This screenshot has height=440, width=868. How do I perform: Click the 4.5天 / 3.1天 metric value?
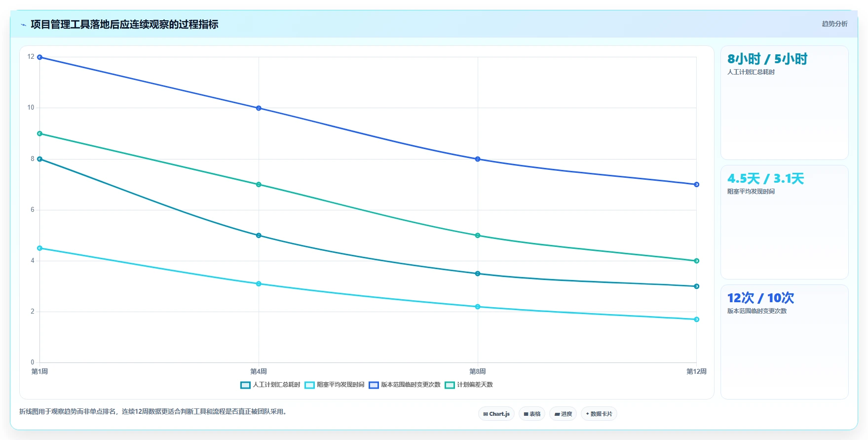tap(766, 179)
